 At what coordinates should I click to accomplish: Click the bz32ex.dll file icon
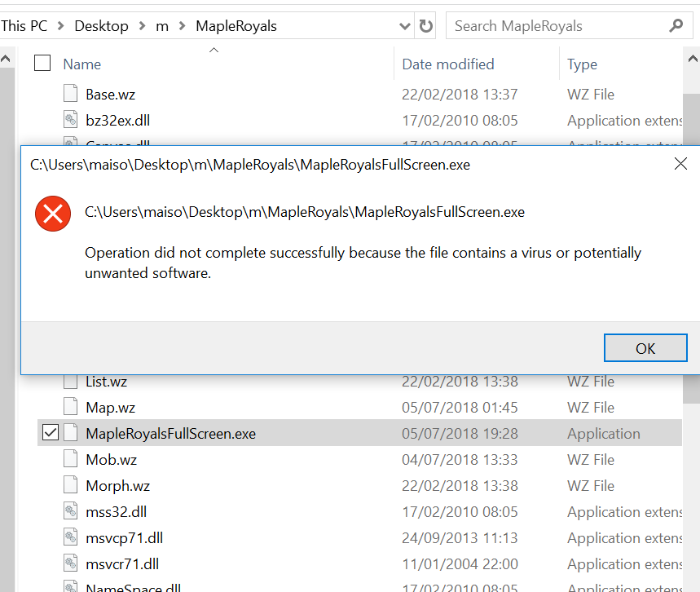coord(71,120)
